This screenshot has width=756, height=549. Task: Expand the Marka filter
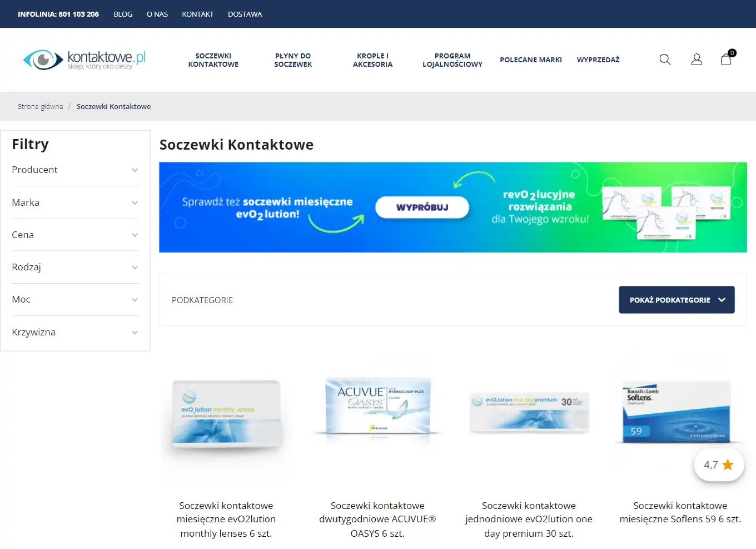pos(75,202)
